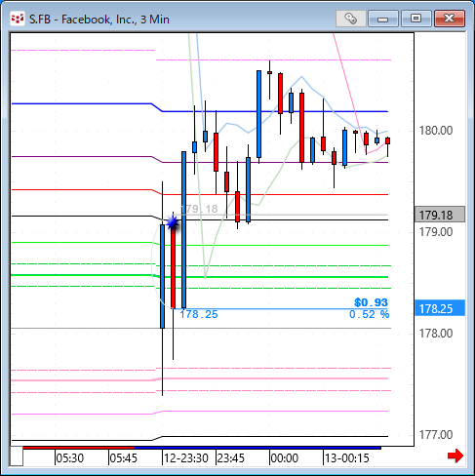The image size is (475, 476).
Task: Maximize the S.FB chart window
Action: pos(416,19)
